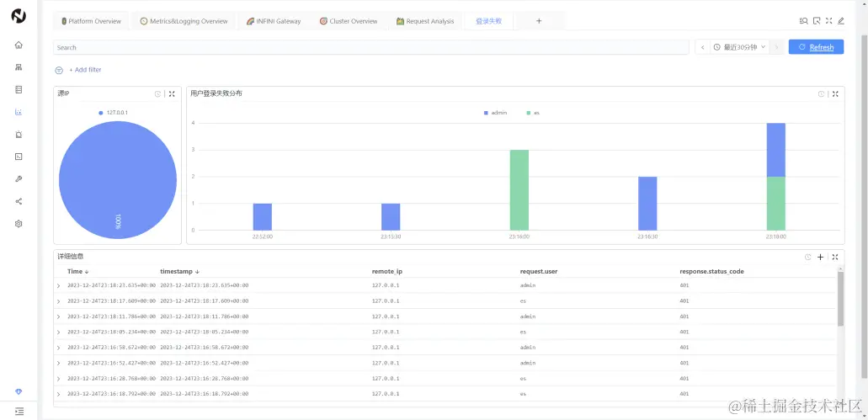Click the 详细信息 table vertical scrollbar

coord(840,299)
